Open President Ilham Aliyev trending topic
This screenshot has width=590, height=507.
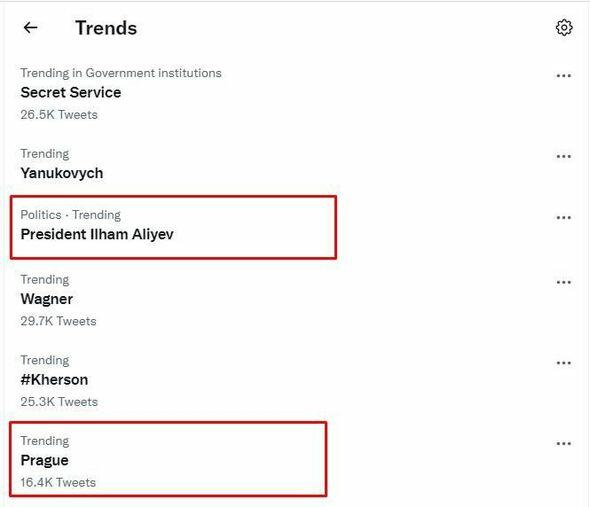tap(97, 234)
